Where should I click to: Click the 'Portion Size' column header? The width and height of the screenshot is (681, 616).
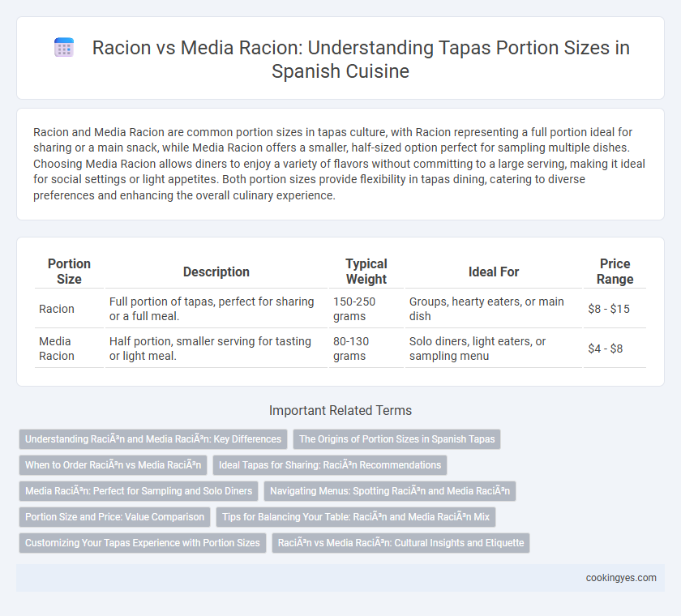[69, 272]
